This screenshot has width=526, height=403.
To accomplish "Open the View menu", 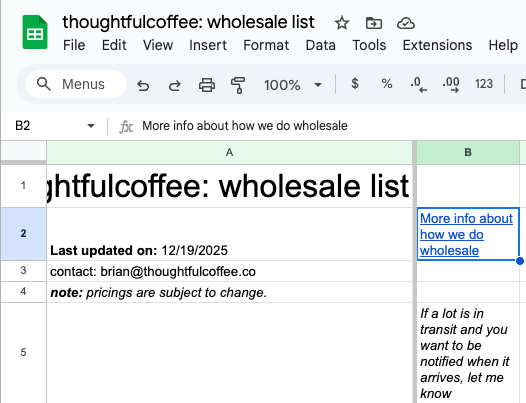I will 158,45.
